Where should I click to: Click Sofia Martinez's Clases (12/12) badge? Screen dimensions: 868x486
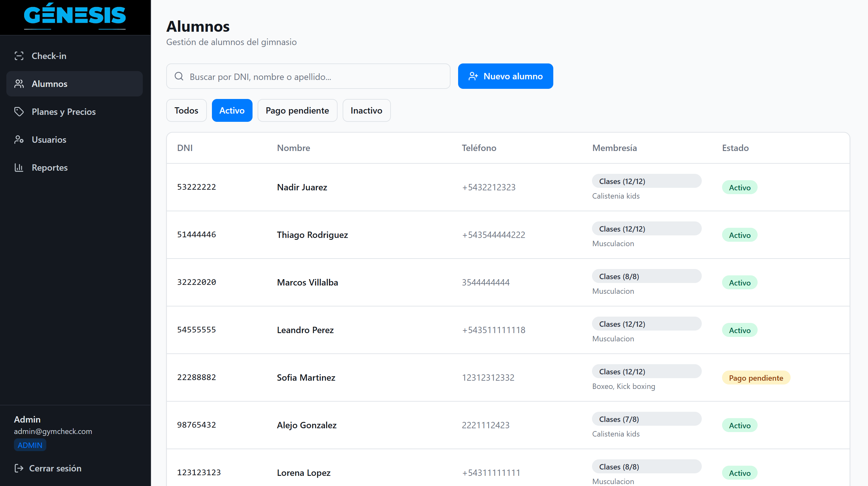(647, 371)
